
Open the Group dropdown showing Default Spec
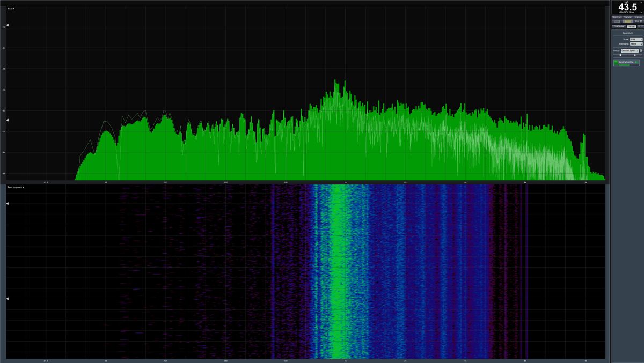click(x=630, y=50)
